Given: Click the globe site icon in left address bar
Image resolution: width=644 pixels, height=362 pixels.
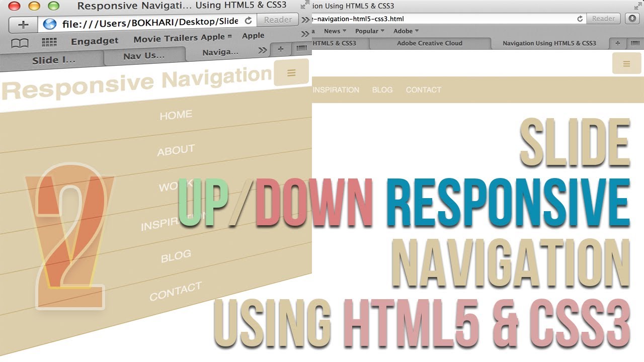Looking at the screenshot, I should pos(49,24).
